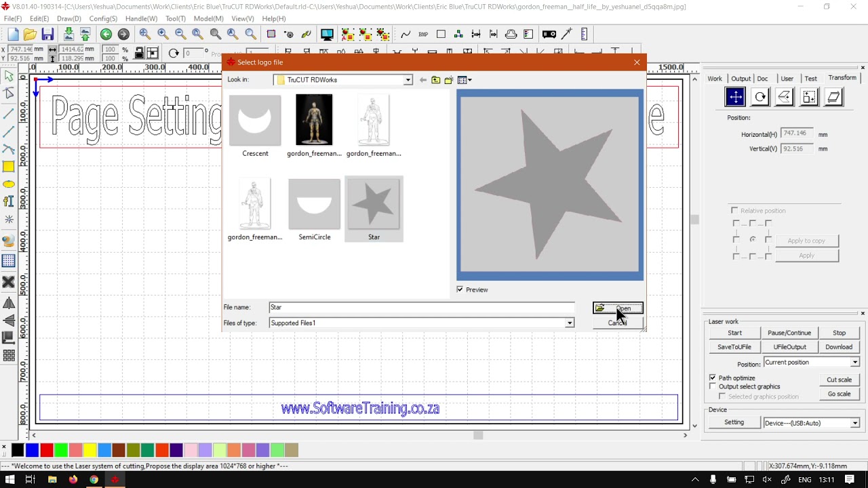
Task: Open the File(F) menu
Action: [13, 18]
